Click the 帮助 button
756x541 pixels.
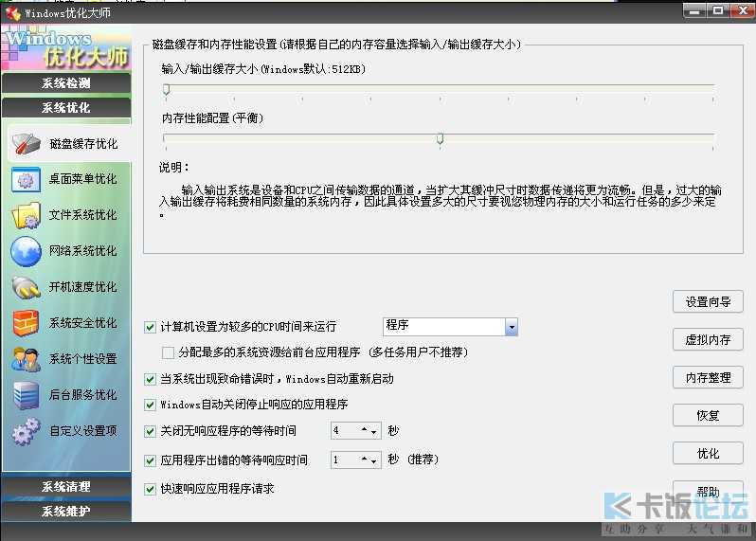pyautogui.click(x=708, y=492)
